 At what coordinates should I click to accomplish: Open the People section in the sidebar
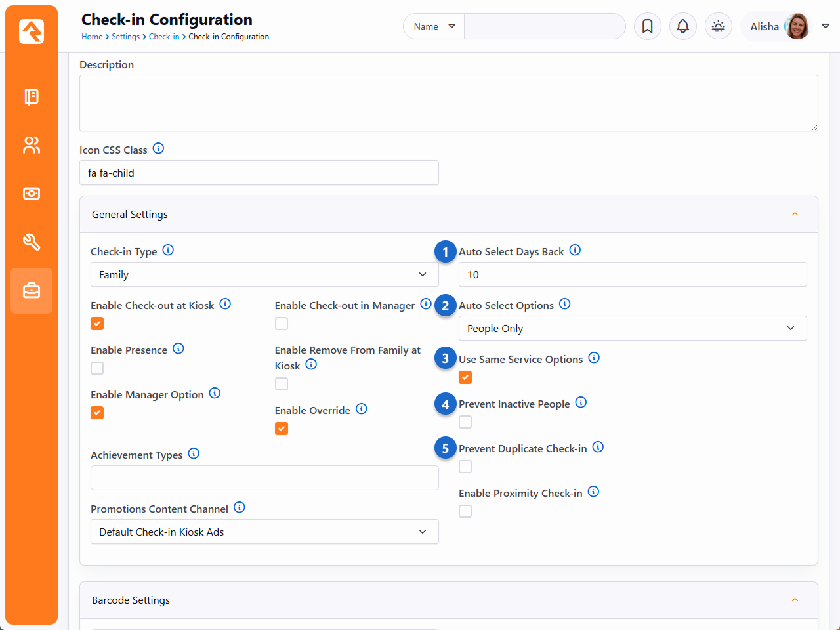(x=31, y=145)
